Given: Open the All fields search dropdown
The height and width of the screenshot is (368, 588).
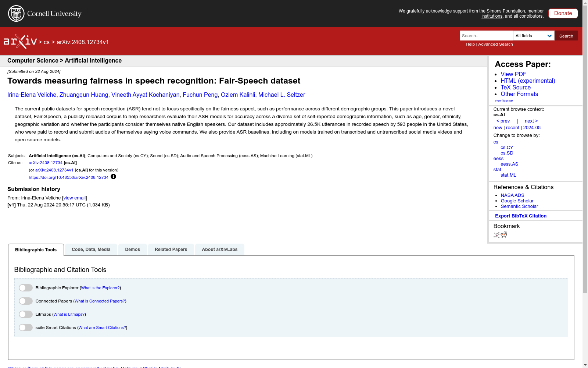Looking at the screenshot, I should point(534,36).
